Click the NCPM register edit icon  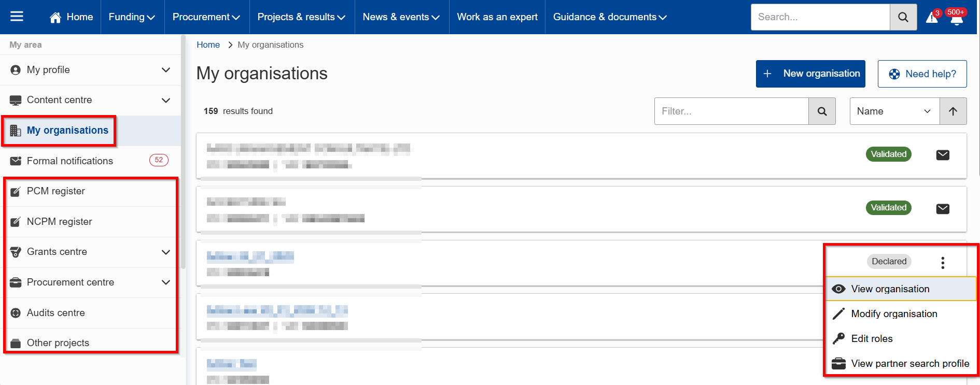[16, 222]
